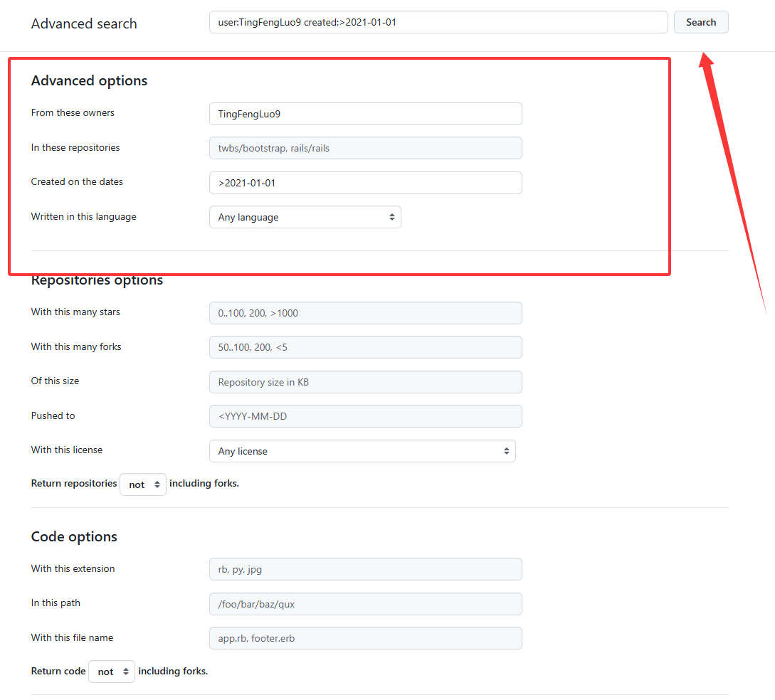The width and height of the screenshot is (775, 700).
Task: Click the With this many forks field
Action: tap(365, 347)
